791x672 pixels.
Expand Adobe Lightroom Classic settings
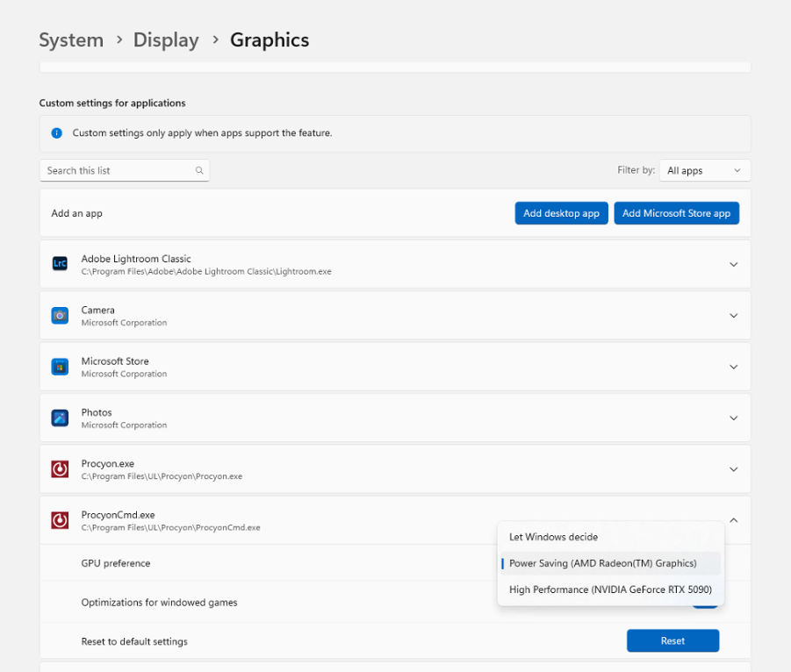[x=733, y=264]
